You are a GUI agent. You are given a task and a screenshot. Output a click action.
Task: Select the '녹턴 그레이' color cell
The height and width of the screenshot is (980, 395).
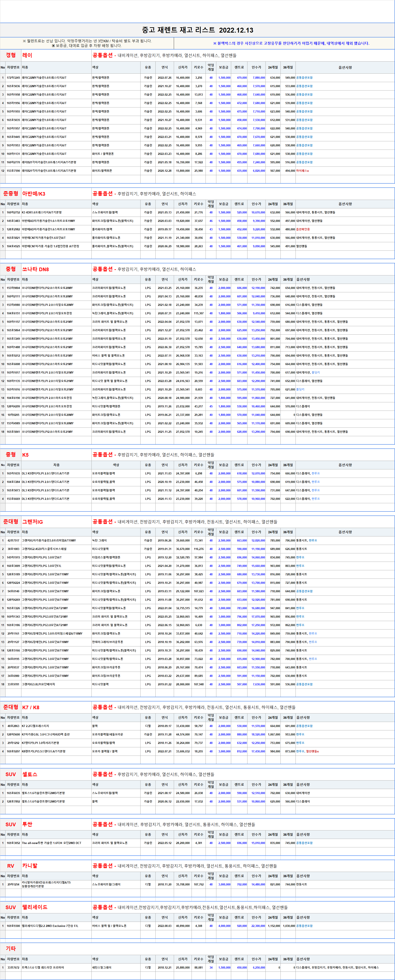[x=99, y=540]
